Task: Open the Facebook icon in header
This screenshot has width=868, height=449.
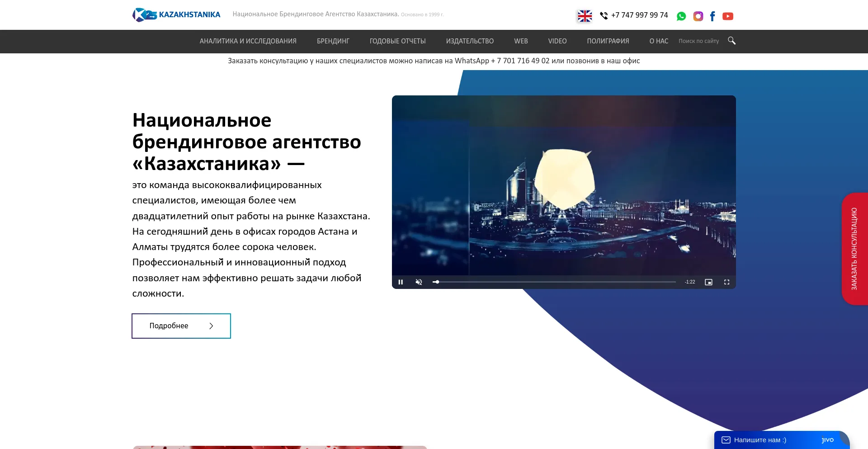Action: click(x=712, y=16)
